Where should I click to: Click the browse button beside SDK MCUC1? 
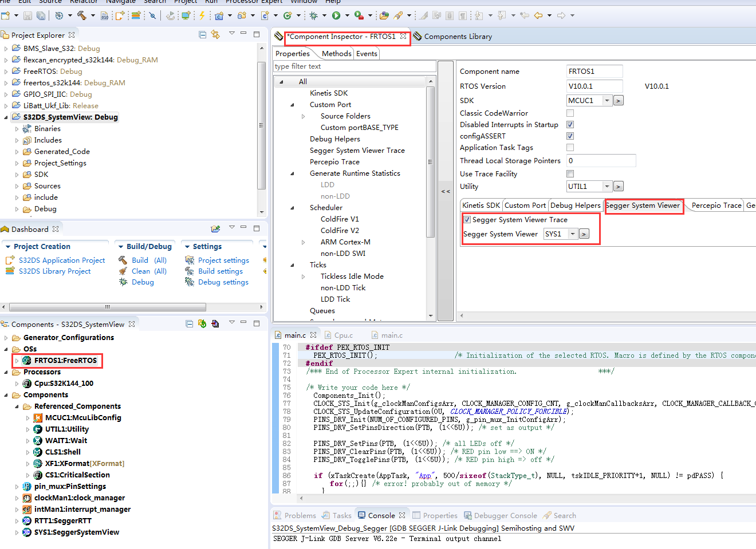coord(619,101)
